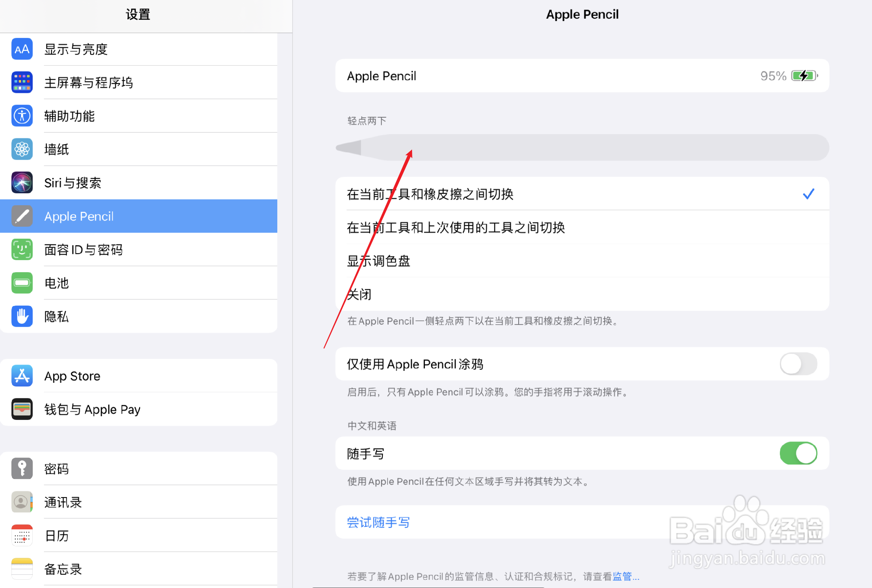Open Siri与搜索 settings

[x=139, y=183]
